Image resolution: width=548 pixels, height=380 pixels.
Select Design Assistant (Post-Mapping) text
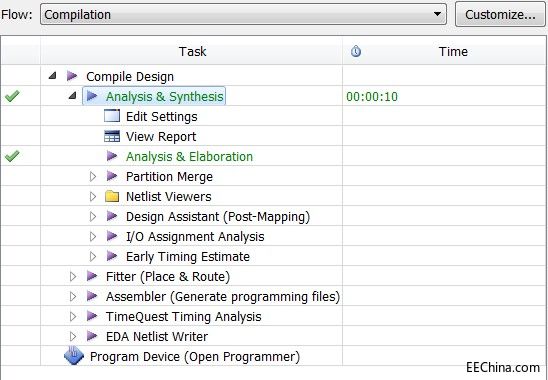[218, 217]
